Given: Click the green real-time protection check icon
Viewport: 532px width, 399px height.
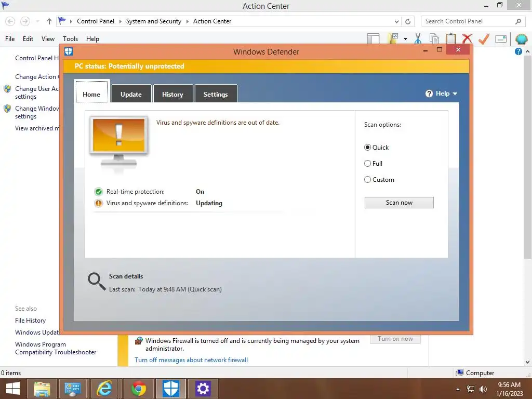Looking at the screenshot, I should (98, 192).
